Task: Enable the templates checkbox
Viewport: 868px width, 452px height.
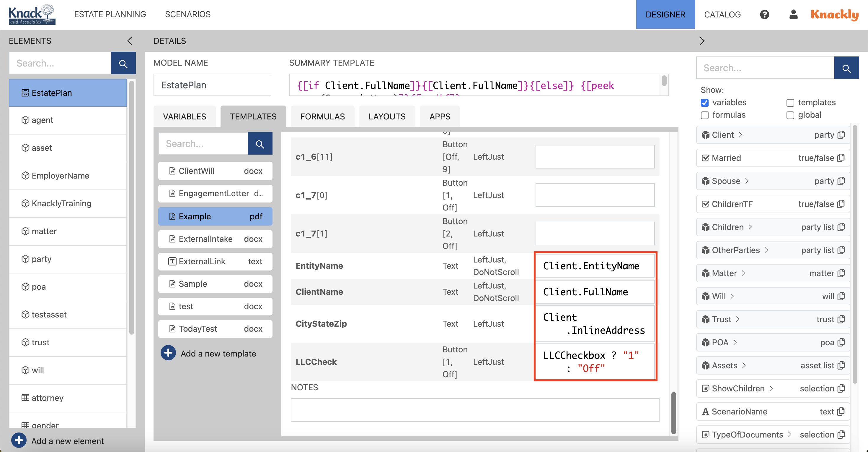Action: click(x=790, y=103)
